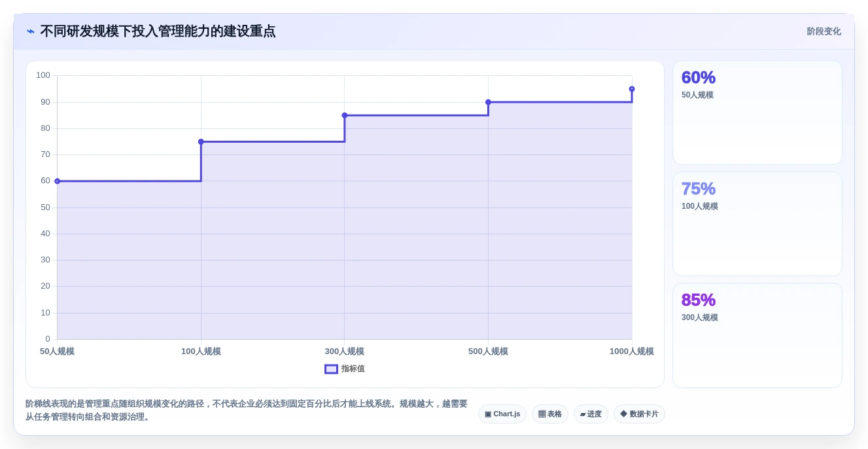This screenshot has width=868, height=449.
Task: Click the 300人规模 caption under 85%
Action: [700, 317]
